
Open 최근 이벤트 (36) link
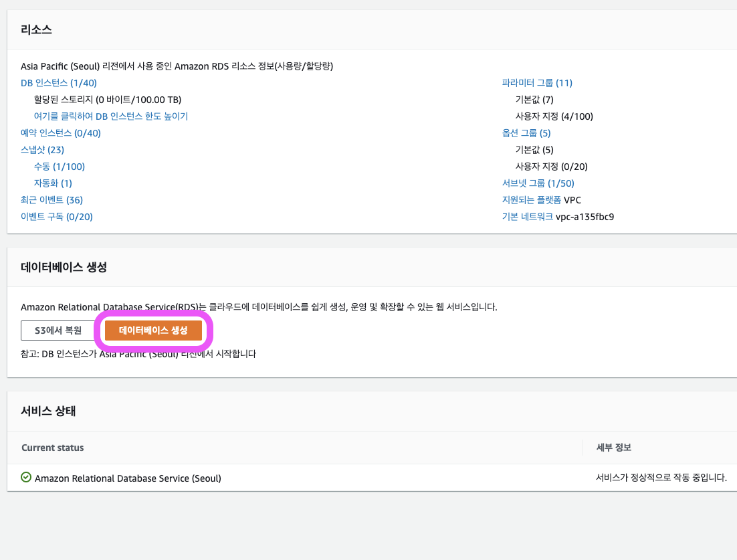[51, 200]
